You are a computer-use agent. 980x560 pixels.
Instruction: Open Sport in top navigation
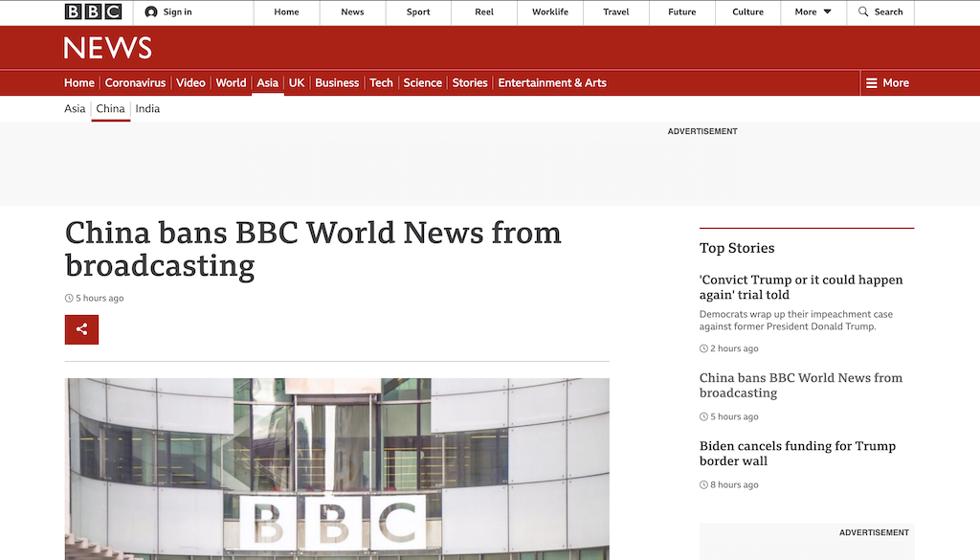click(418, 11)
